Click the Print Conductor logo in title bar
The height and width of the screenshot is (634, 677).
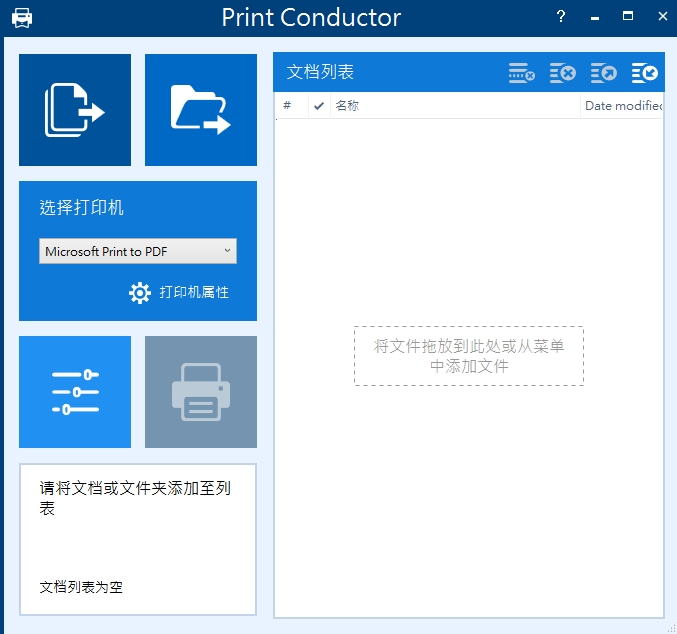tap(21, 18)
